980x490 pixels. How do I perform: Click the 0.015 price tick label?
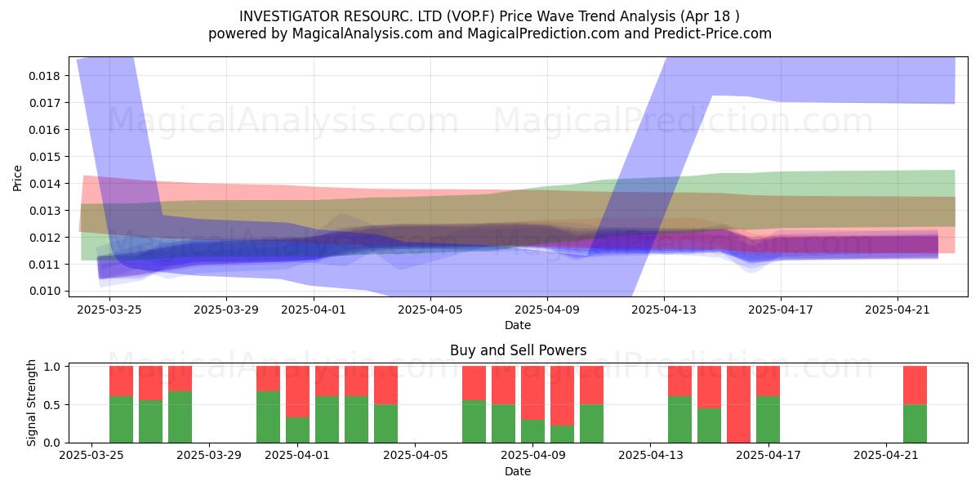[x=46, y=157]
